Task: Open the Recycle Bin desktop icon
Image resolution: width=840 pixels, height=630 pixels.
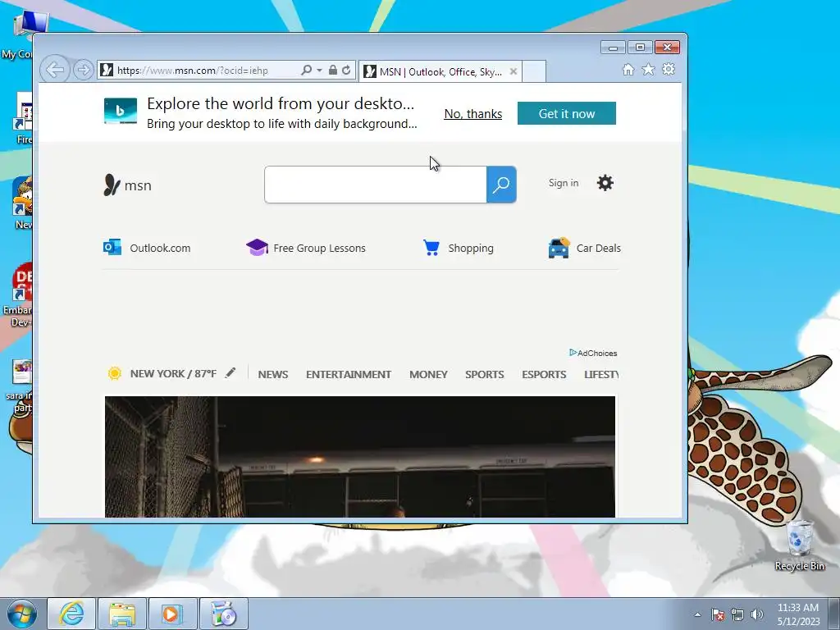Action: coord(799,546)
